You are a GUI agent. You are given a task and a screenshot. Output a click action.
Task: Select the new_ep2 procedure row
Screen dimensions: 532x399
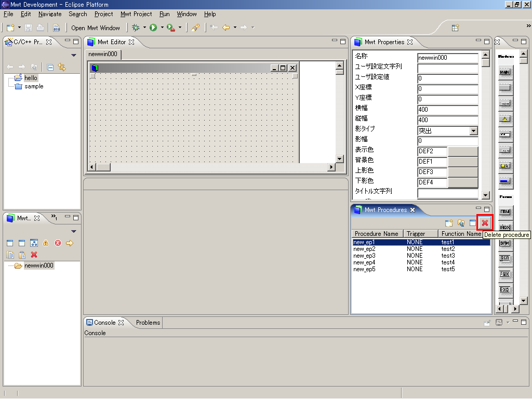pos(421,249)
